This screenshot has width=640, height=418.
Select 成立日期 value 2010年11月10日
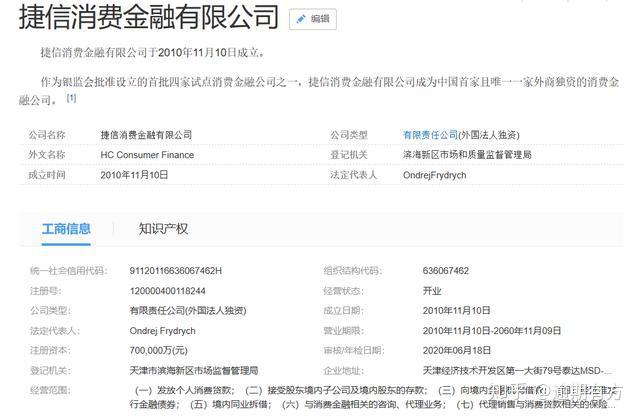456,311
